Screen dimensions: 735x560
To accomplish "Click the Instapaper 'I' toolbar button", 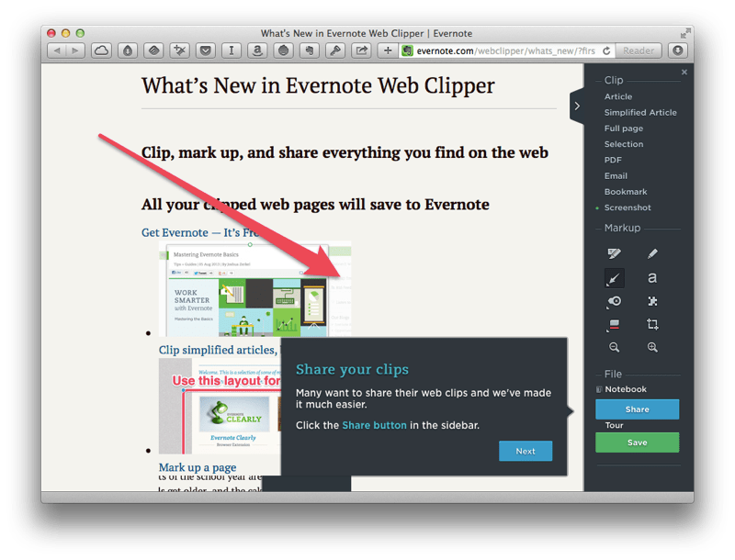I will 232,50.
